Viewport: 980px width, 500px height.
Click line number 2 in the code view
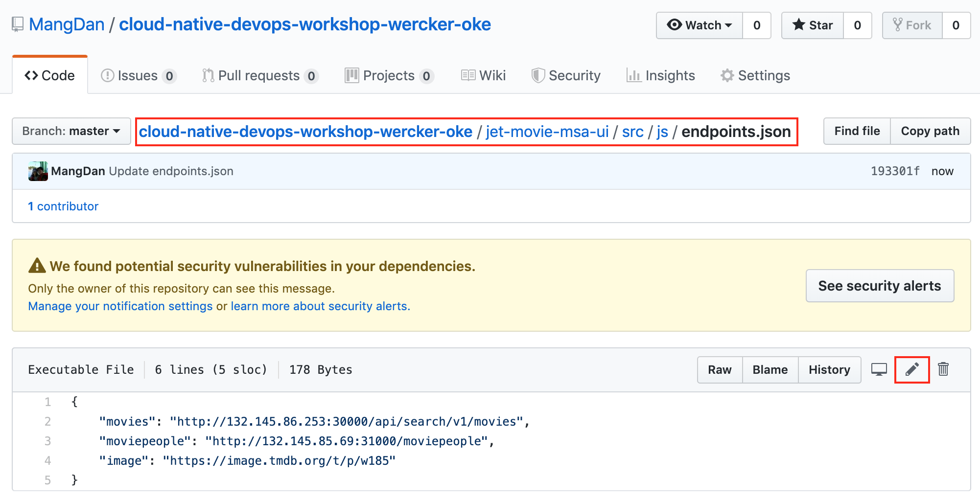pos(48,422)
